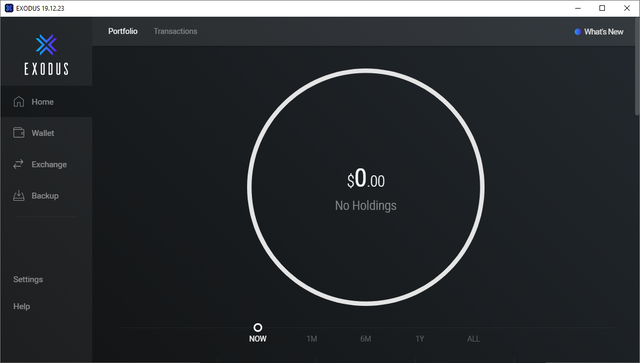Click the Backup download icon

[x=19, y=196]
